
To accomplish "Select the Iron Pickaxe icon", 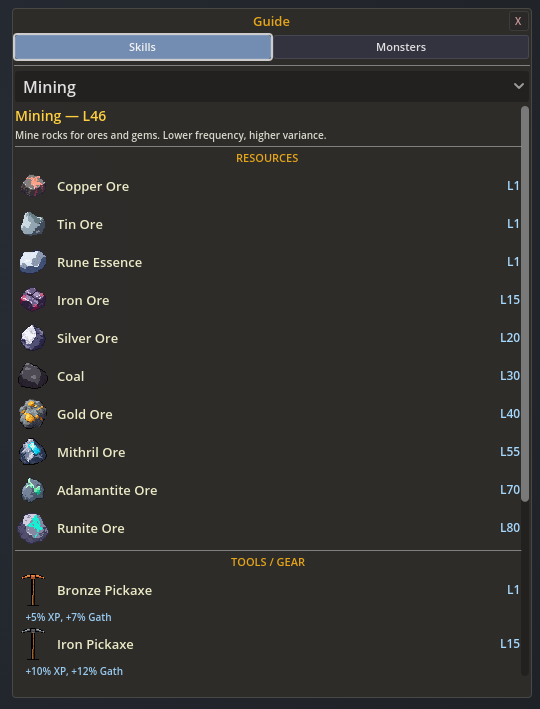I will 33,644.
